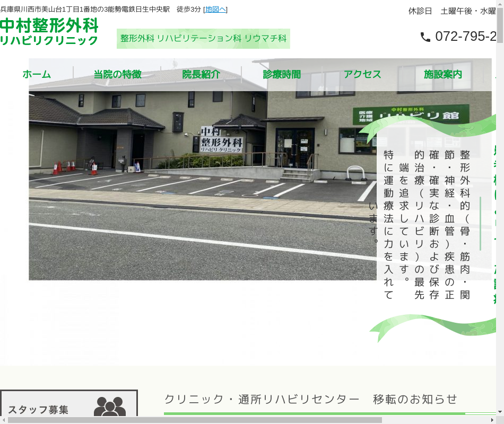The height and width of the screenshot is (424, 504).
Task: Open the 診療時間 menu item
Action: pos(282,74)
